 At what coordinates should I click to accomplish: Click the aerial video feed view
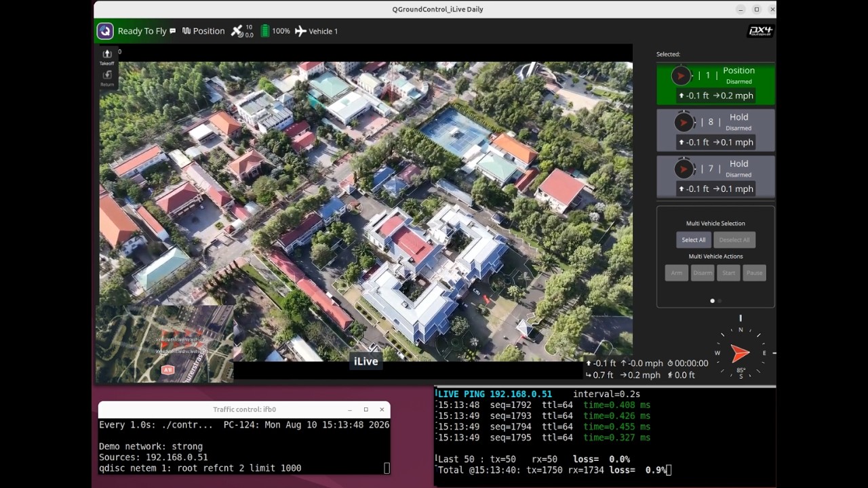366,212
